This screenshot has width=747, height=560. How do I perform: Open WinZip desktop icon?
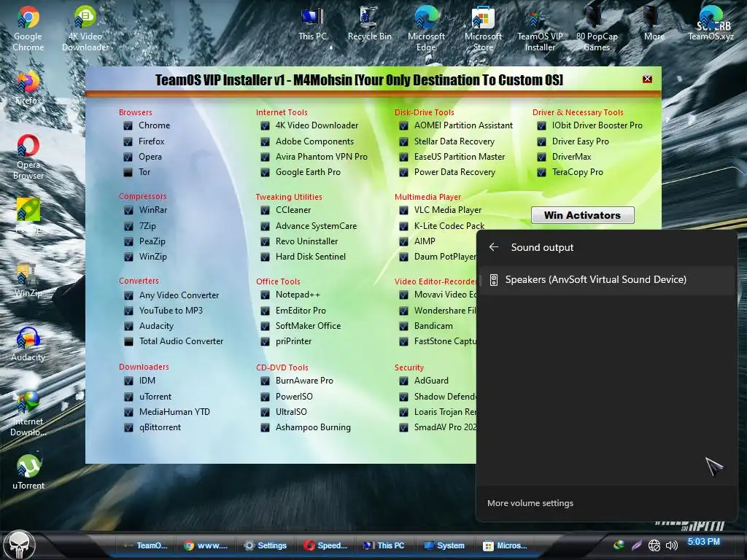pos(28,281)
